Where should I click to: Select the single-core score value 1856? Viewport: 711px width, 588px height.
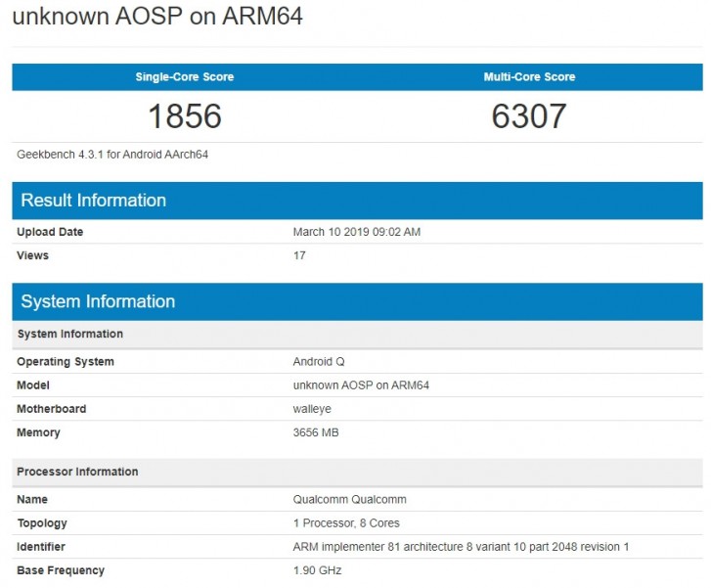click(x=184, y=116)
